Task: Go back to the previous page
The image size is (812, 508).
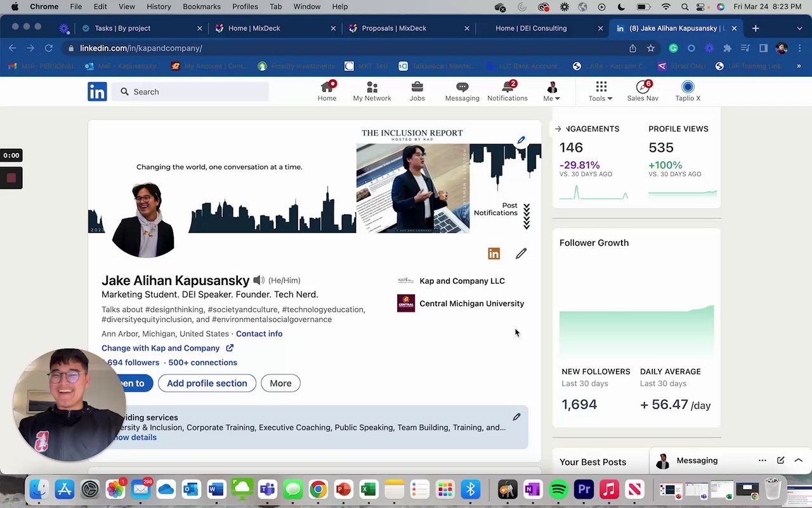Action: pyautogui.click(x=13, y=48)
